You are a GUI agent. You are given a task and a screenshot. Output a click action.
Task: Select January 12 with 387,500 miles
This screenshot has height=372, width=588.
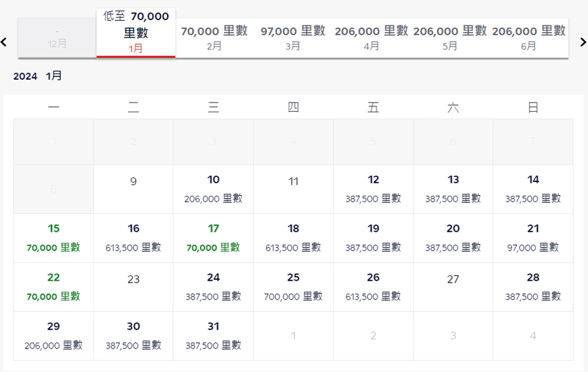(373, 189)
